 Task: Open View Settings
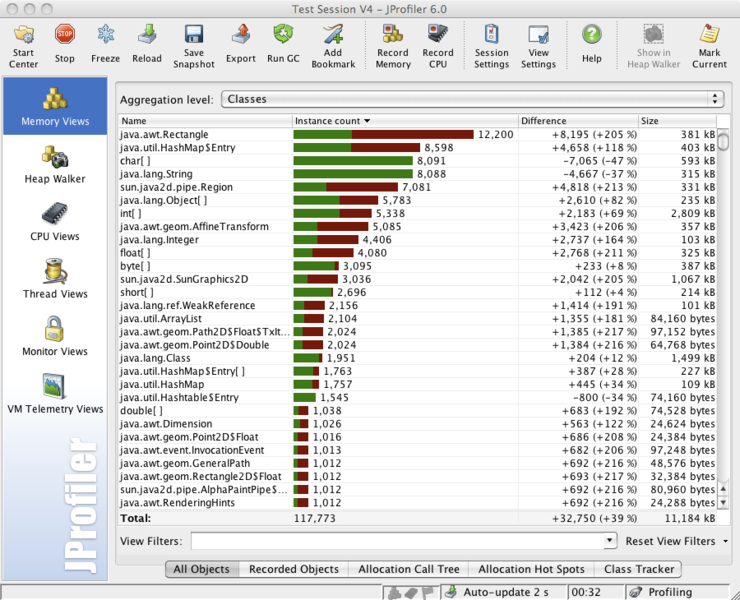538,46
